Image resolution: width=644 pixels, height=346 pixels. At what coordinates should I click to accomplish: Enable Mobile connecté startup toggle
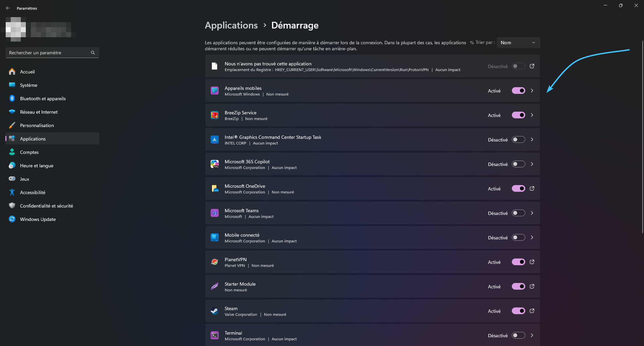(x=518, y=237)
